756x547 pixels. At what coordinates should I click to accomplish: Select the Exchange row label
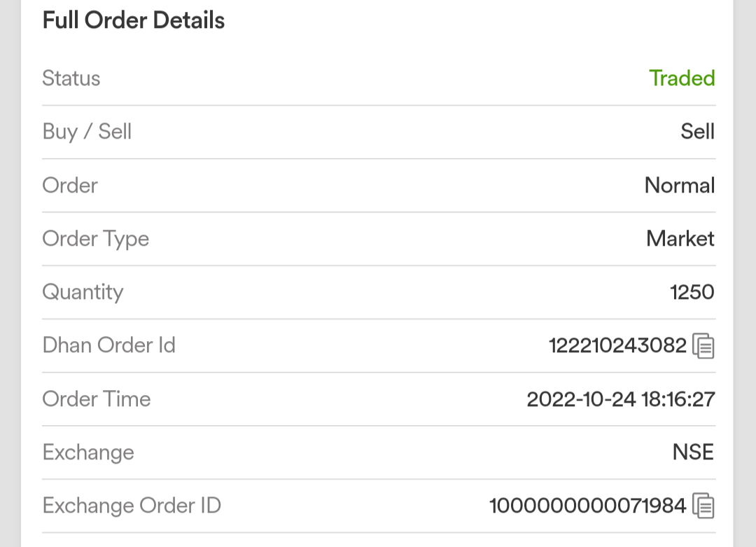[88, 452]
